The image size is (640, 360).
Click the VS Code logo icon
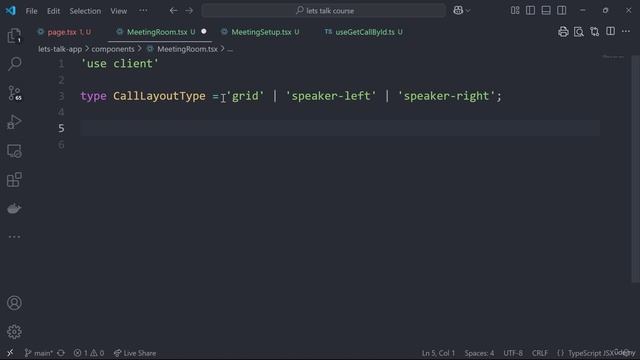11,11
